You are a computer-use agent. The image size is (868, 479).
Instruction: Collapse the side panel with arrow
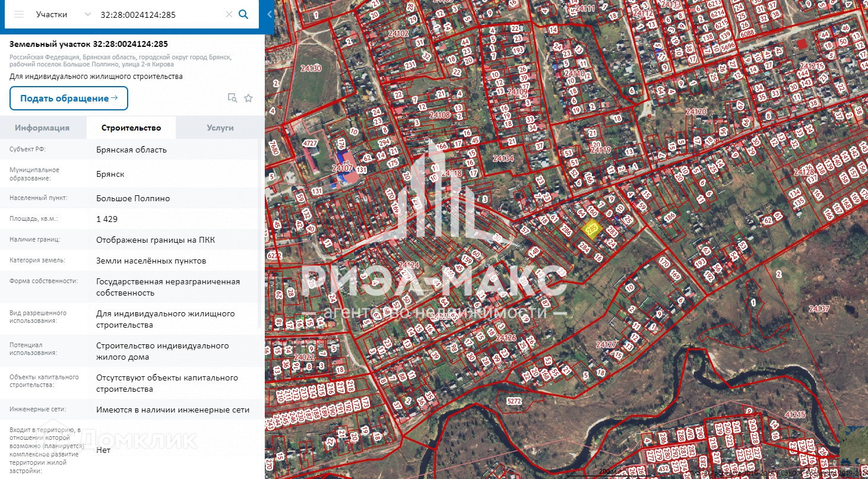[x=270, y=14]
